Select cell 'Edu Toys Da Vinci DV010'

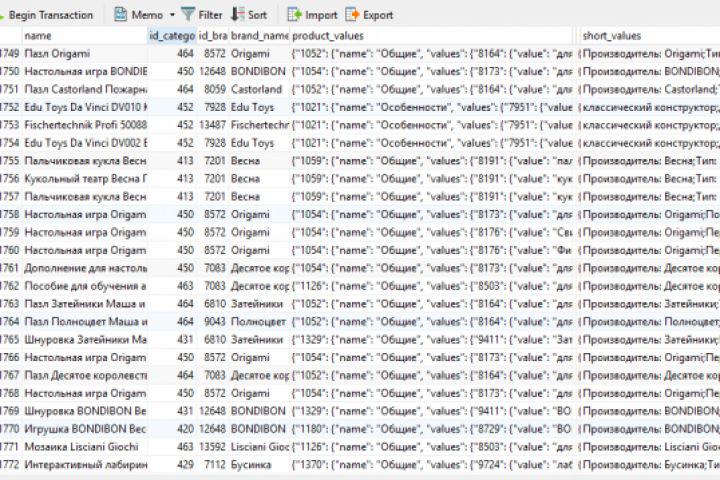click(x=84, y=107)
